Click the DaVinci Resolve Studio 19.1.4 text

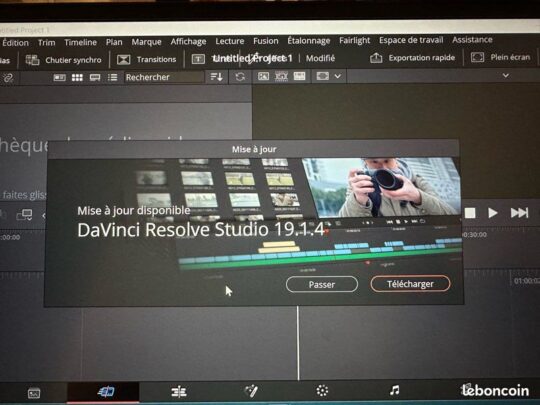[201, 230]
